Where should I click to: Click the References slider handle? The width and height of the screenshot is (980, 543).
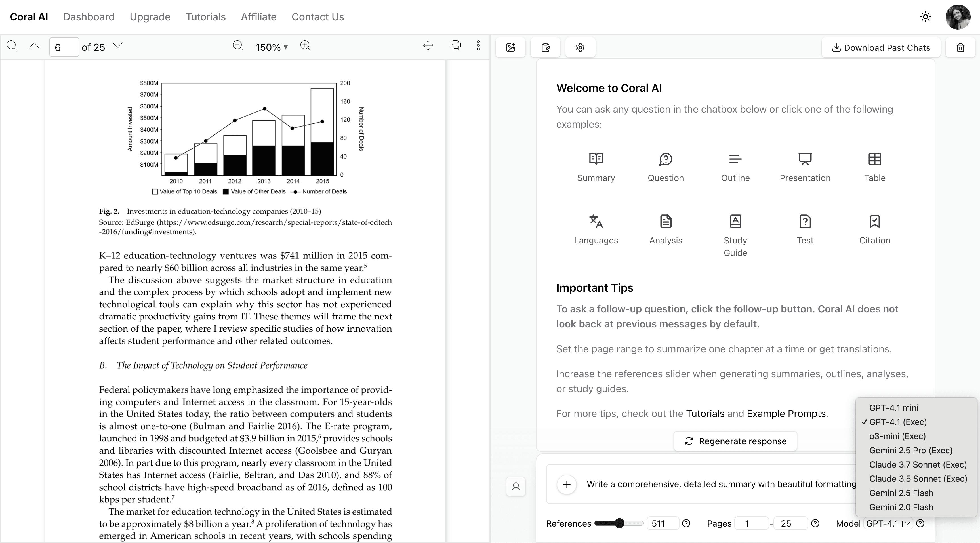(619, 524)
